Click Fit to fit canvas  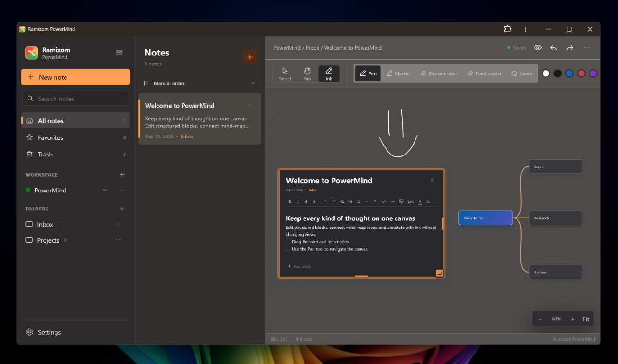pyautogui.click(x=586, y=319)
